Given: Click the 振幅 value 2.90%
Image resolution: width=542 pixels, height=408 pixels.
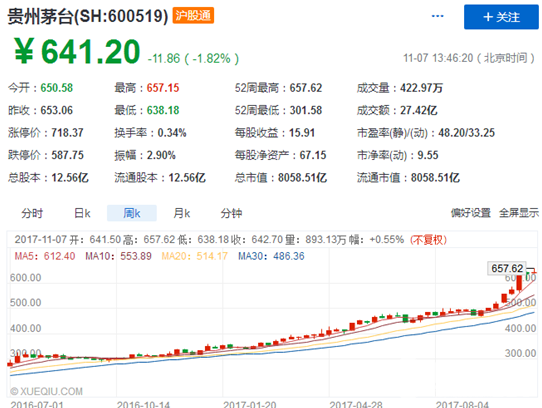Looking at the screenshot, I should point(161,155).
